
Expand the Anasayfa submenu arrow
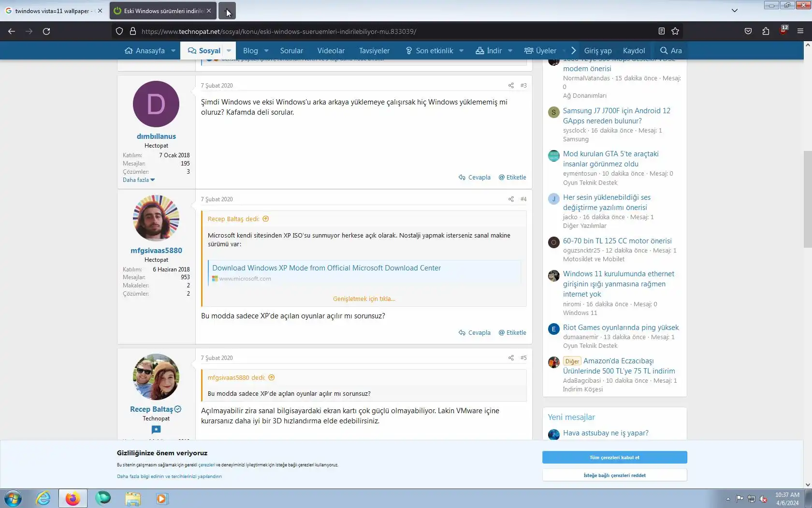pyautogui.click(x=173, y=50)
